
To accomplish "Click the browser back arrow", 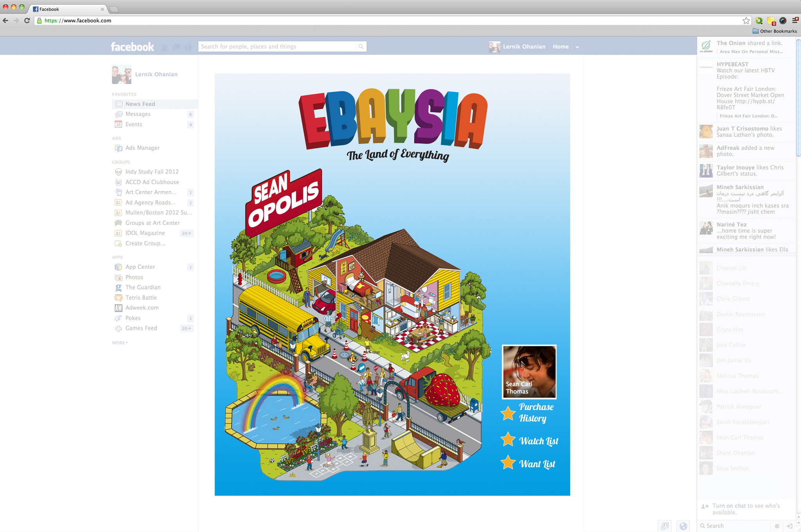I will point(5,21).
